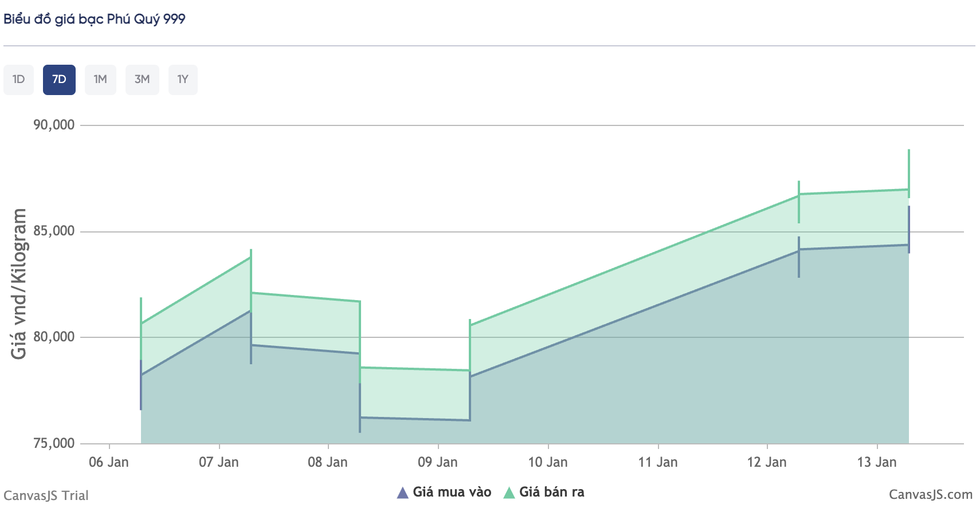The height and width of the screenshot is (512, 980).
Task: Click the 80,000 y-axis label
Action: click(54, 337)
